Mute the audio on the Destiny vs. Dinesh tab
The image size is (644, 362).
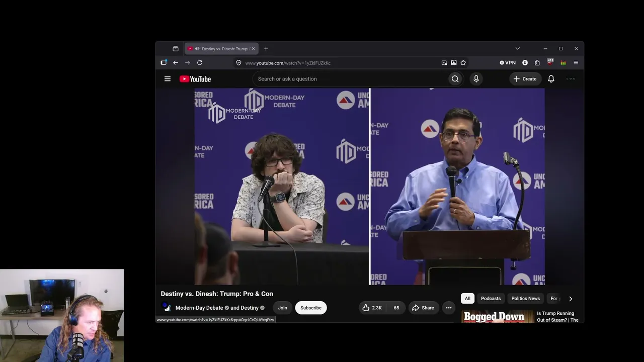pyautogui.click(x=197, y=49)
